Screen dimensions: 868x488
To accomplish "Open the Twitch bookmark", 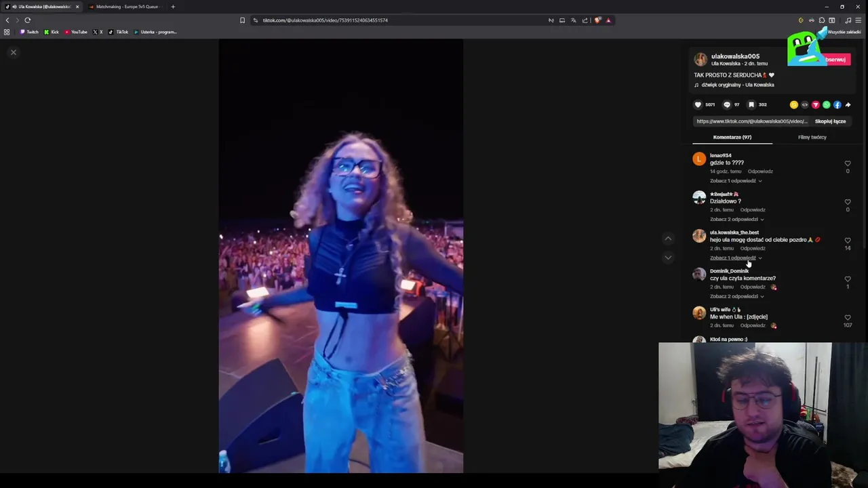I will point(29,32).
